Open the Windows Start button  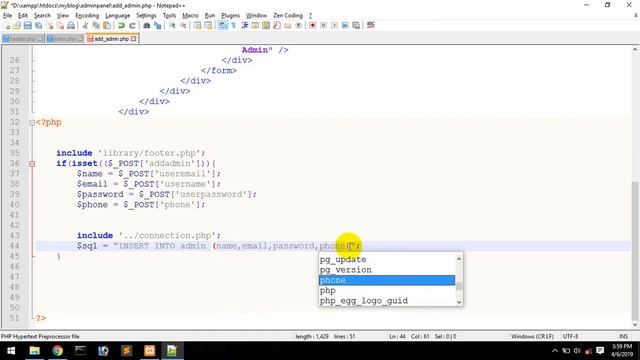[x=11, y=351]
